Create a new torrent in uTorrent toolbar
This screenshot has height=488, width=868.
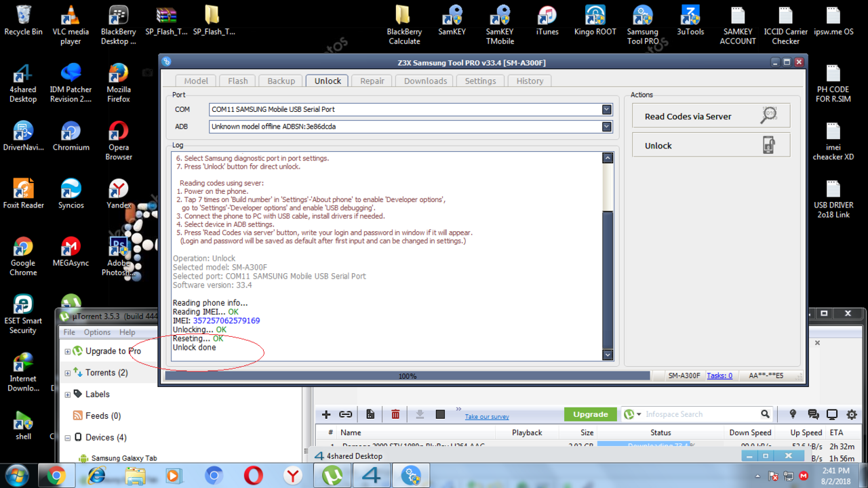(370, 414)
